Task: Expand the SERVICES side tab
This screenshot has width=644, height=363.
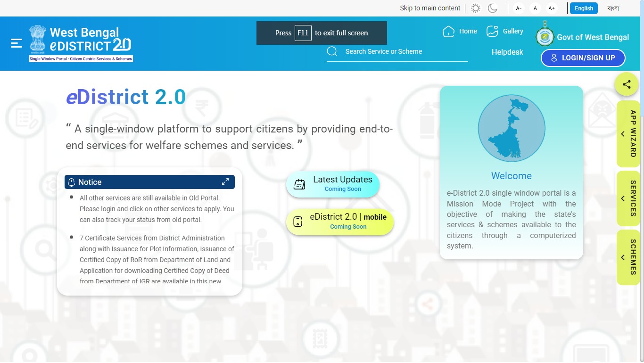Action: 628,198
